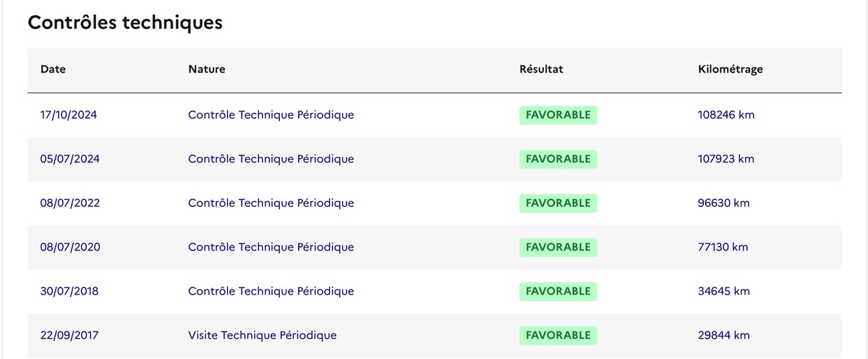Click the Kilométrage column header
This screenshot has height=359, width=868.
point(730,69)
